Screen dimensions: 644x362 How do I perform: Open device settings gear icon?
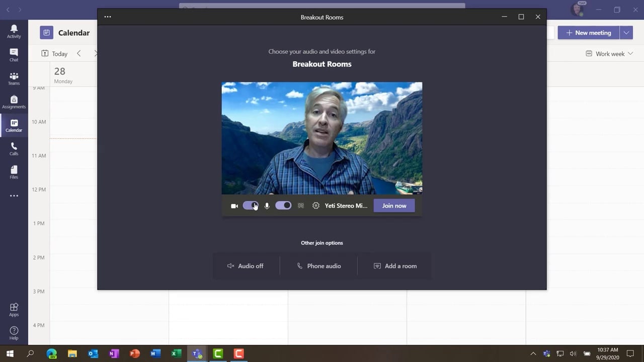(x=315, y=206)
